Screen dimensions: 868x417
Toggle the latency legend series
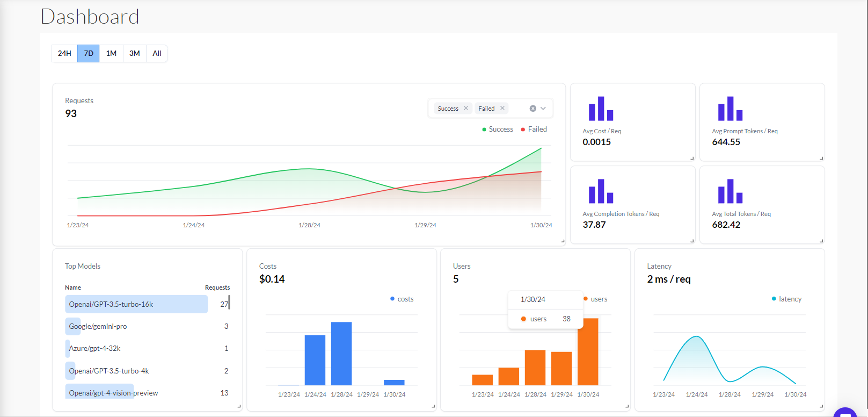point(786,299)
